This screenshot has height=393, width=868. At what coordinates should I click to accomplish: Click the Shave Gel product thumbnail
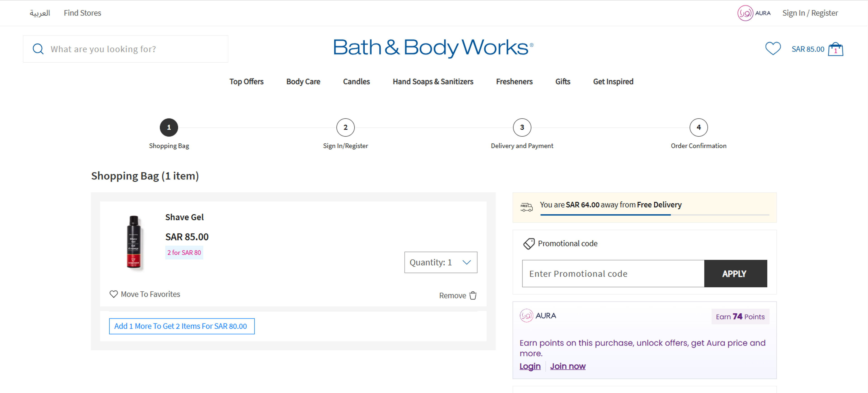(x=134, y=242)
